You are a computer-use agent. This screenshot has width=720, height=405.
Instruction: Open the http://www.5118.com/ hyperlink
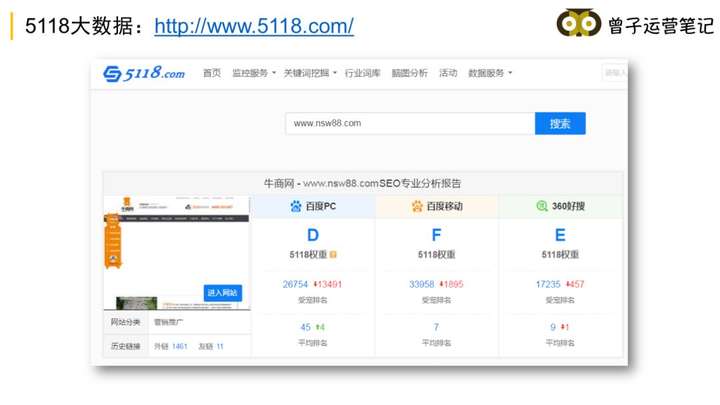pyautogui.click(x=254, y=26)
